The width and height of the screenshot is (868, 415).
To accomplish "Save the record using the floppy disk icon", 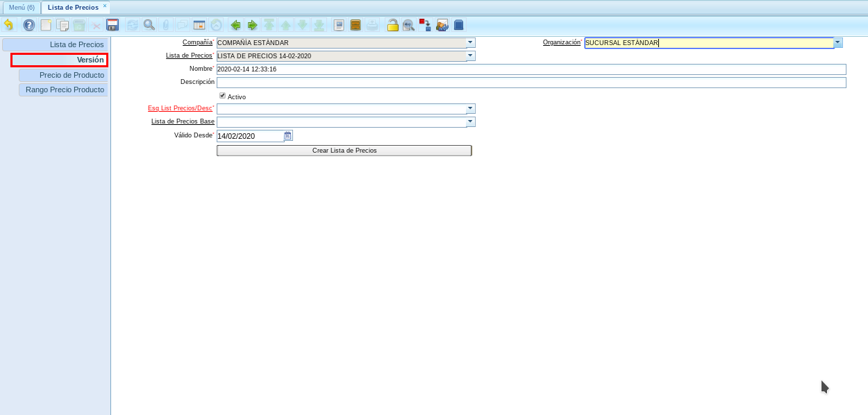I will (112, 25).
